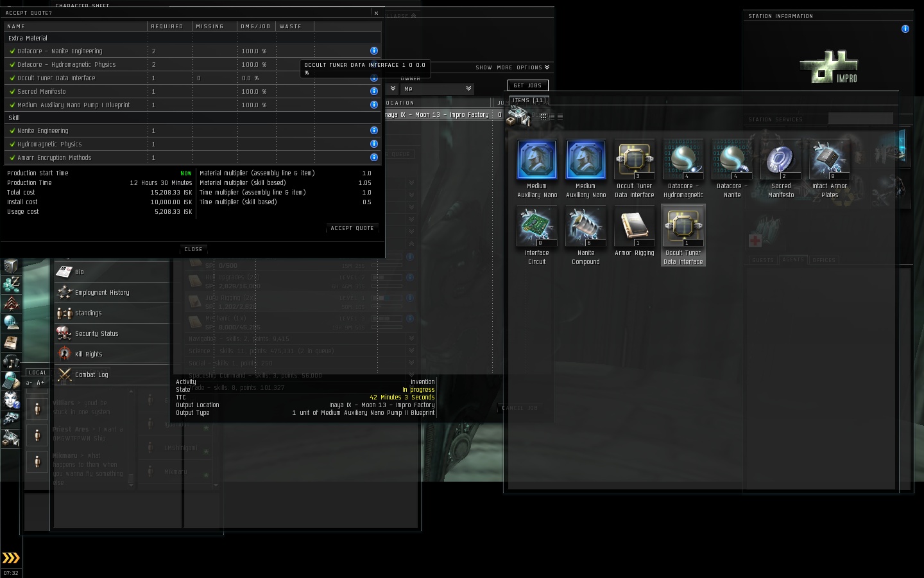Image resolution: width=924 pixels, height=578 pixels.
Task: Open the calculator and globe sidebar icon
Action: coord(11,380)
